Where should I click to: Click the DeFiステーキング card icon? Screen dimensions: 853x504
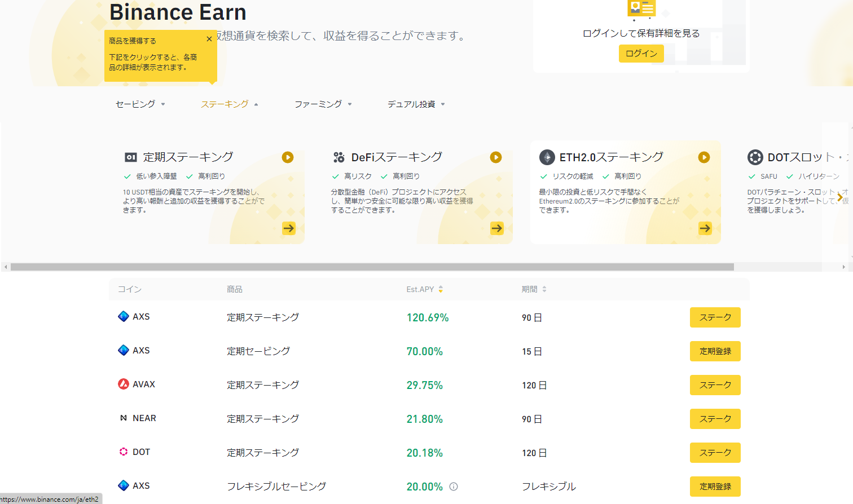[338, 157]
